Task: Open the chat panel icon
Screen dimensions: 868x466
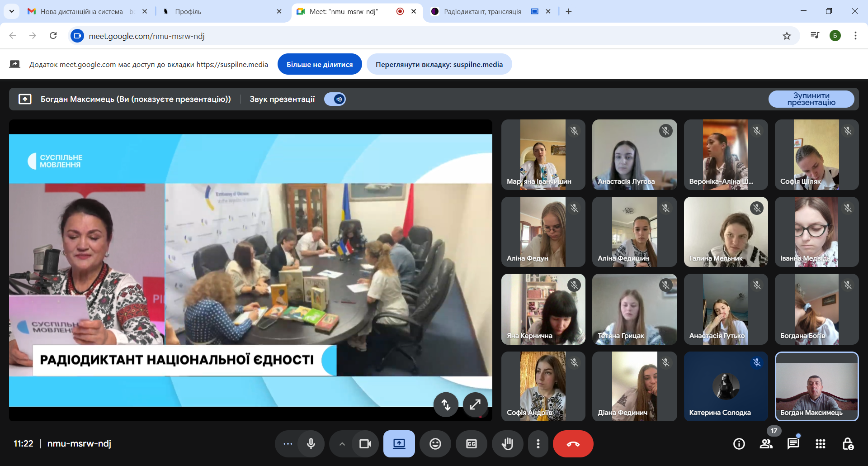Action: pos(793,444)
